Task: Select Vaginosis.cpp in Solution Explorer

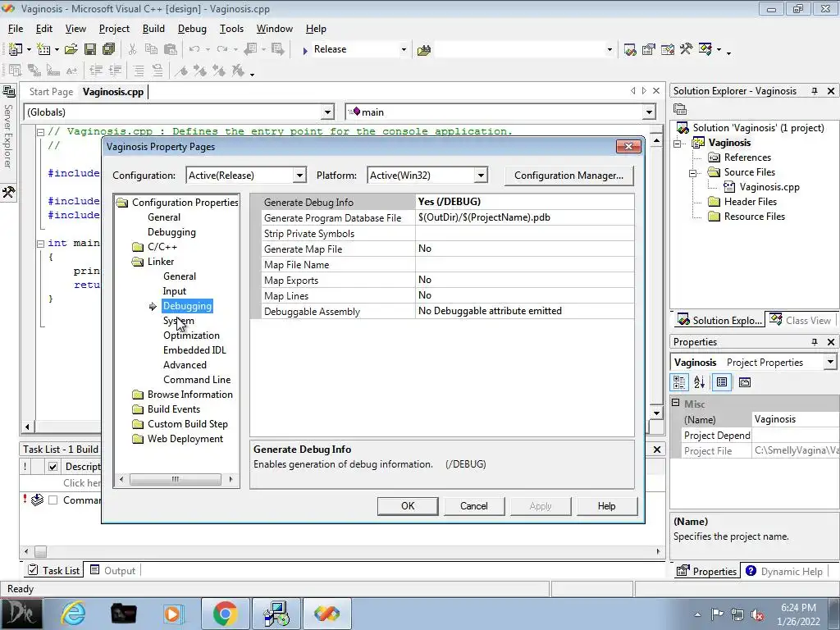Action: [x=769, y=187]
